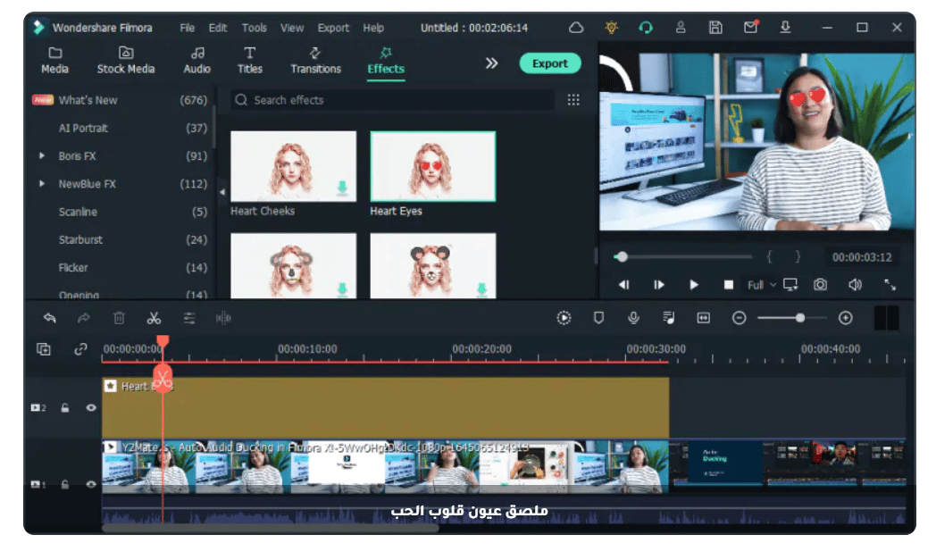
Task: Adjust preview volume with the speaker icon
Action: point(855,285)
